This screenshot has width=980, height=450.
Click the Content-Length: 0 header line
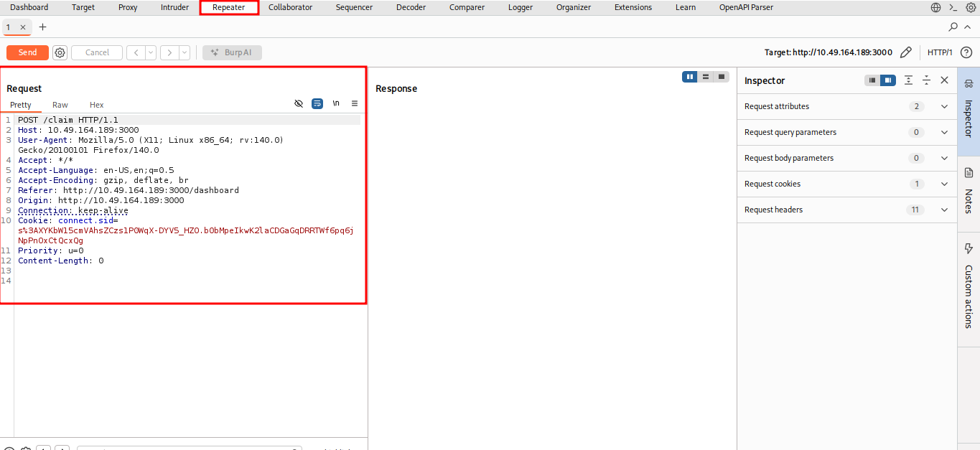pyautogui.click(x=61, y=261)
